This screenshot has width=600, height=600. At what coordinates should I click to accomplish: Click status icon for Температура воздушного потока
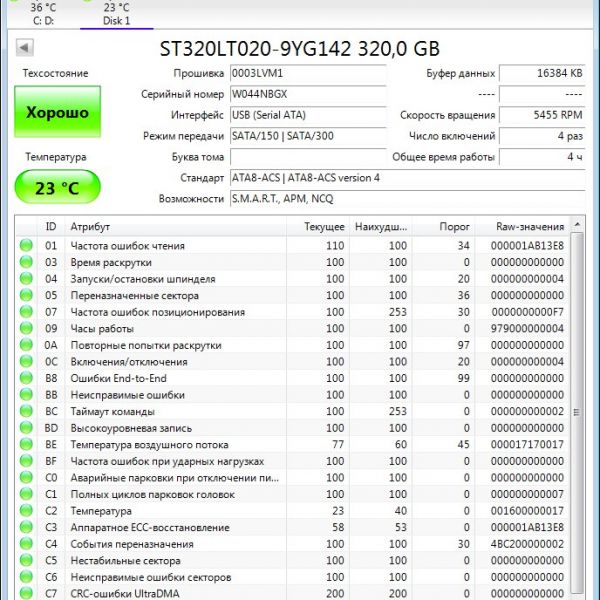pyautogui.click(x=26, y=444)
